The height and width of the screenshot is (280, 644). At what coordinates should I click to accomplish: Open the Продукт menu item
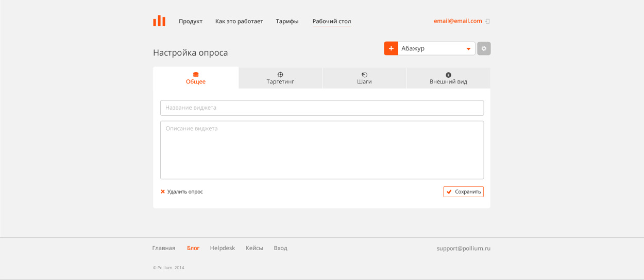(x=191, y=21)
